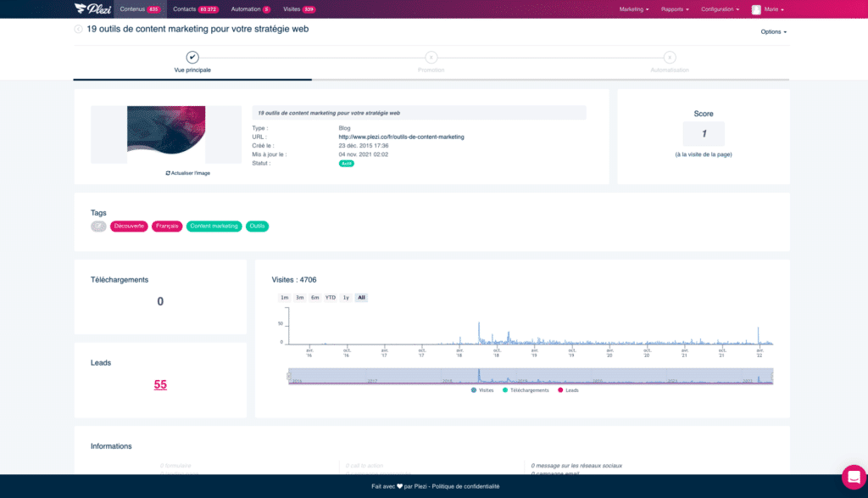Click the content title field
Viewport: 868px width, 498px height.
click(x=419, y=113)
